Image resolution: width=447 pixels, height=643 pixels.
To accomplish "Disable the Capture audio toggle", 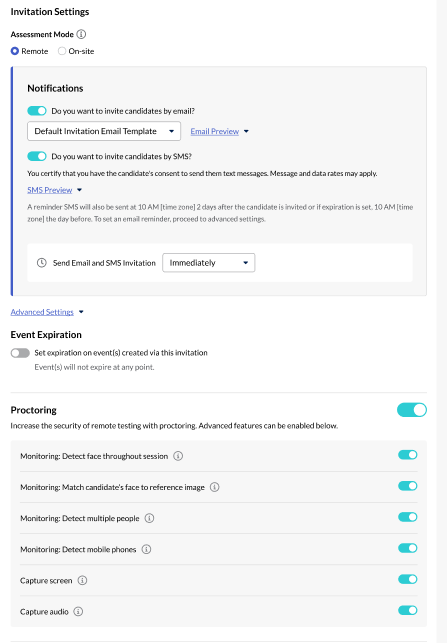I will click(408, 610).
